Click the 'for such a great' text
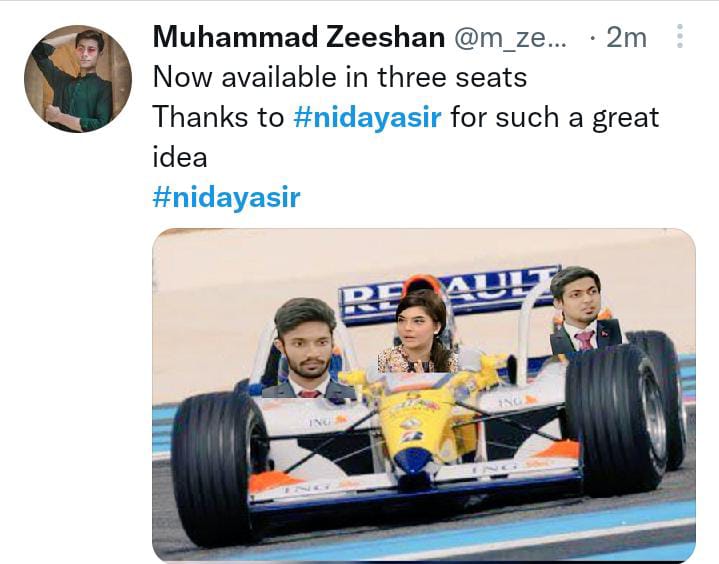Viewport: 719px width, 564px height. point(555,117)
